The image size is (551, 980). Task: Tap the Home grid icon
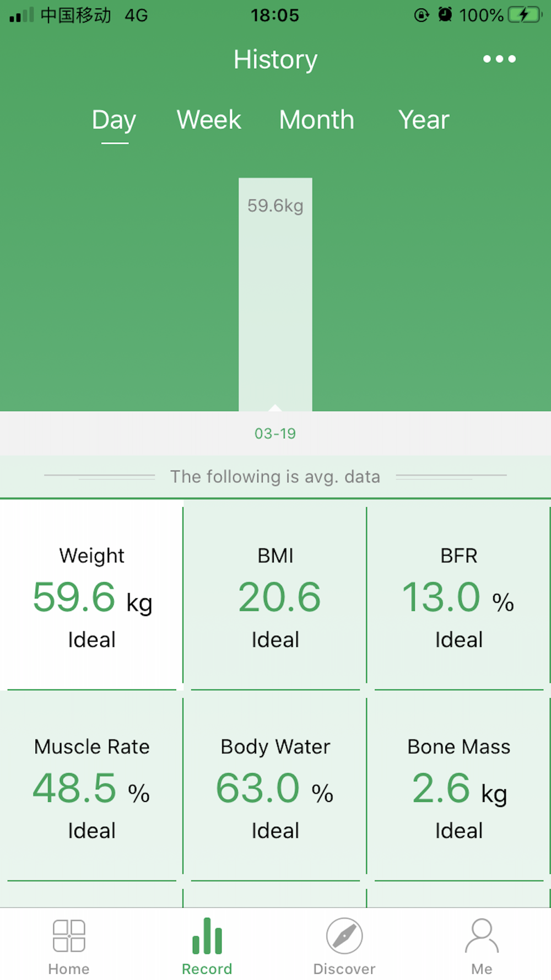tap(69, 936)
